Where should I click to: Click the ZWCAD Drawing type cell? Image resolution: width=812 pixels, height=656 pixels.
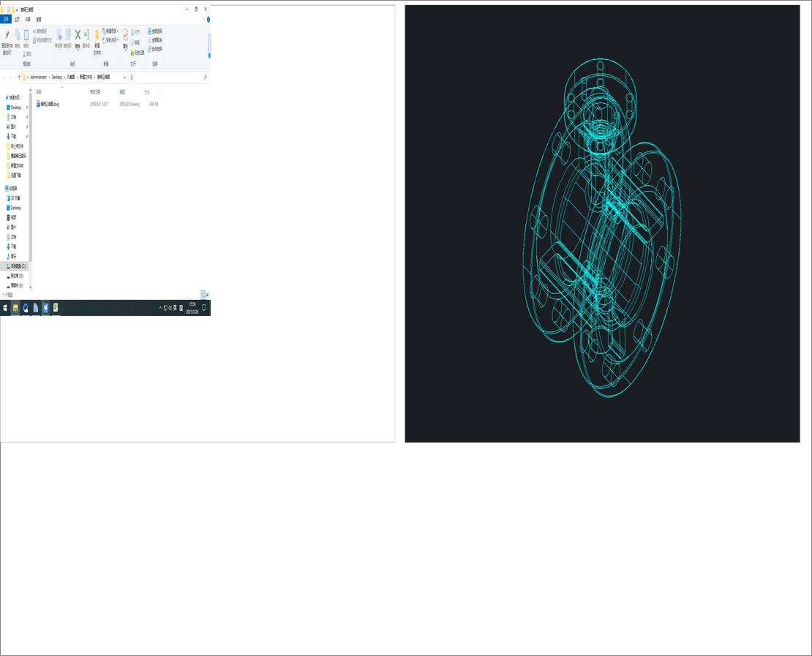click(129, 104)
